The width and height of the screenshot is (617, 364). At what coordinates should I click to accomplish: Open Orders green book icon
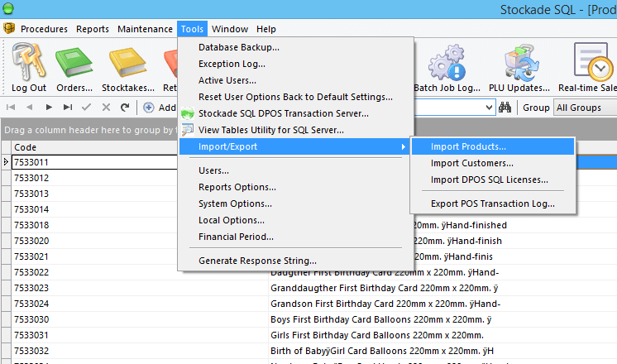click(x=74, y=61)
